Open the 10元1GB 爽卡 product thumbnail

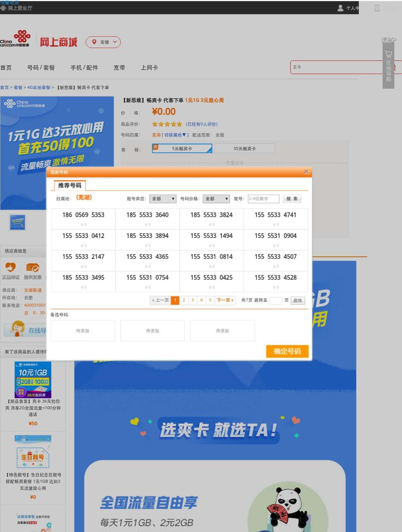33,379
